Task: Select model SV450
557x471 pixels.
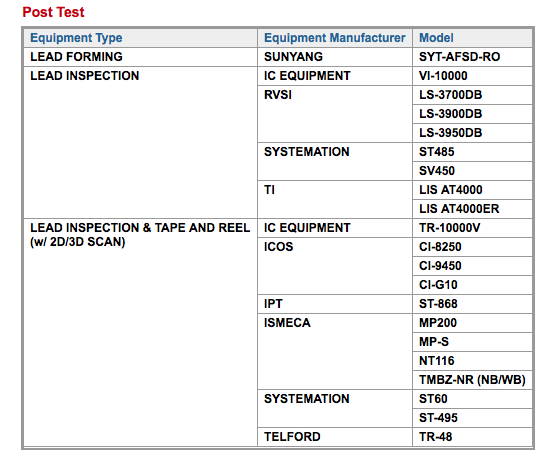Action: 472,171
